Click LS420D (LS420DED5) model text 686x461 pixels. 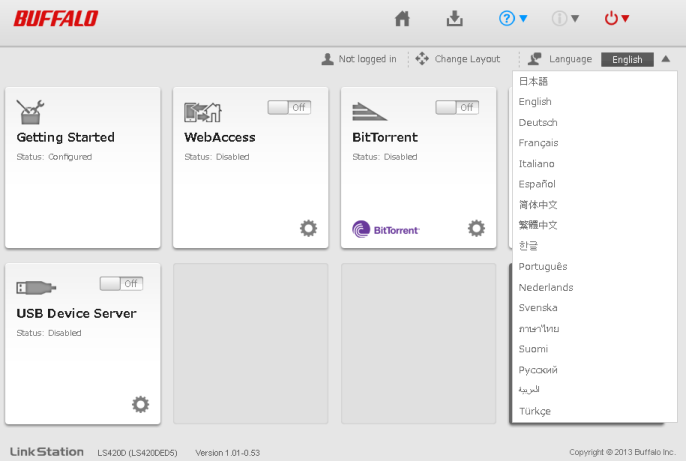pos(137,453)
